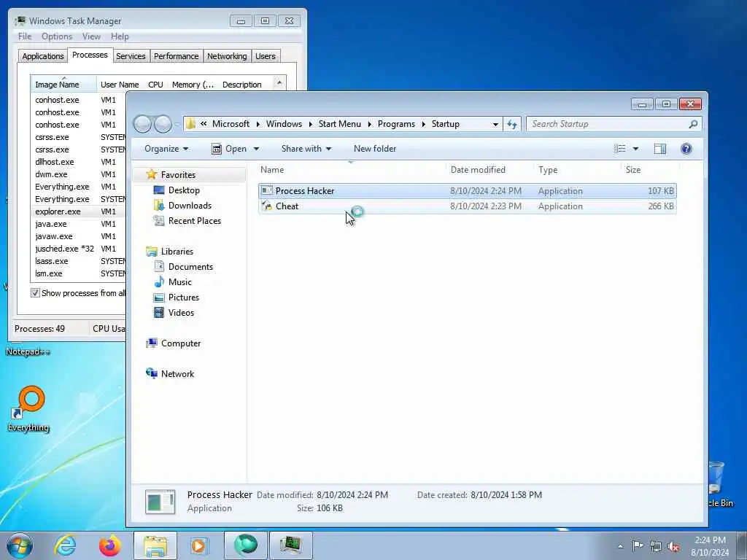747x560 pixels.
Task: Open Network in navigation pane
Action: tap(177, 374)
